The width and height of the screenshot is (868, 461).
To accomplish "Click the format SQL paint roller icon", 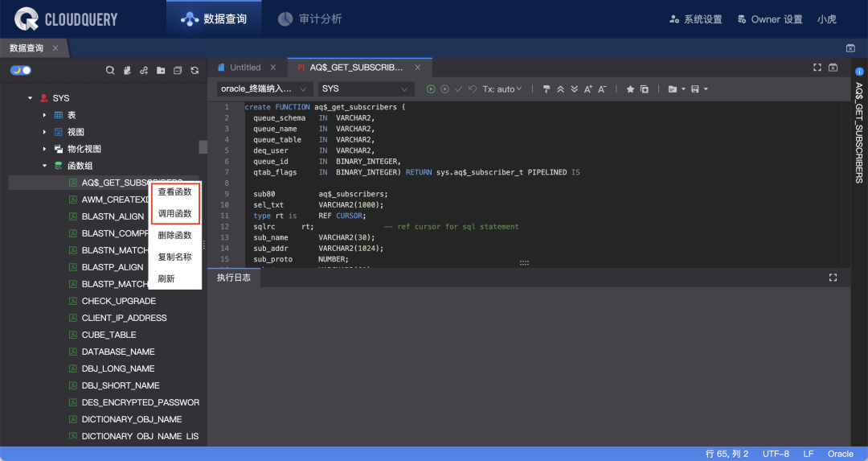I will pyautogui.click(x=547, y=89).
